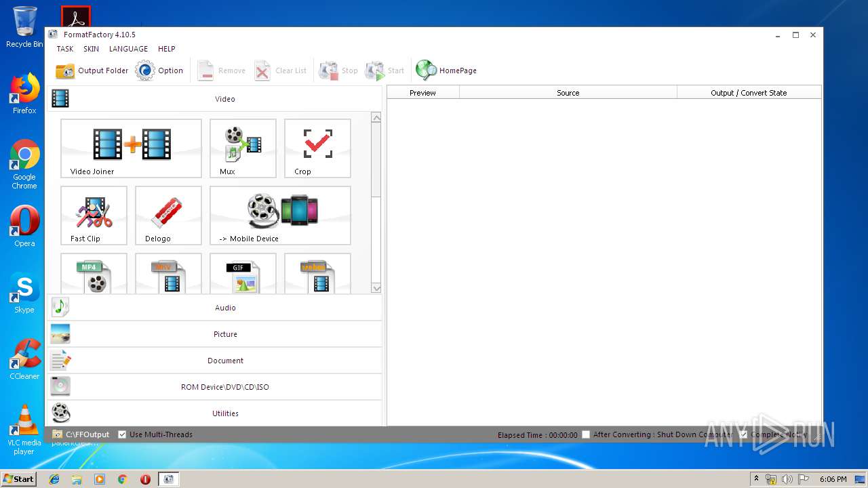Click the 6:06 PM system clock
Screen dimensions: 868x488
tap(833, 479)
